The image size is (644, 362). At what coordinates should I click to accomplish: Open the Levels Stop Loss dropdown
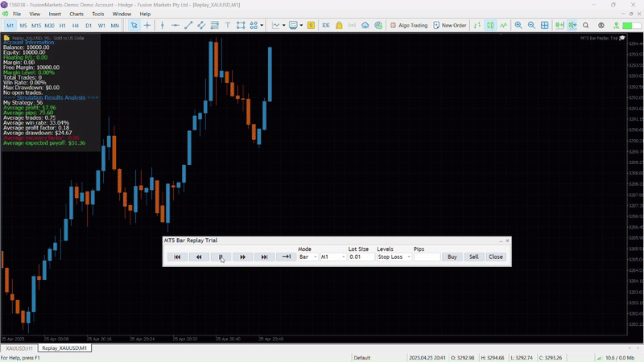[394, 257]
